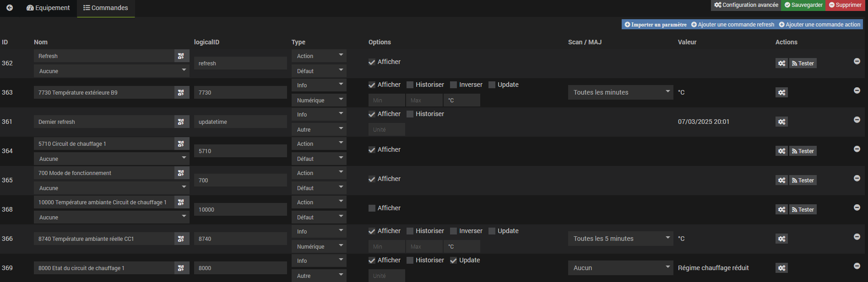Select the Commandes tab
This screenshot has height=282, width=868.
[x=106, y=8]
